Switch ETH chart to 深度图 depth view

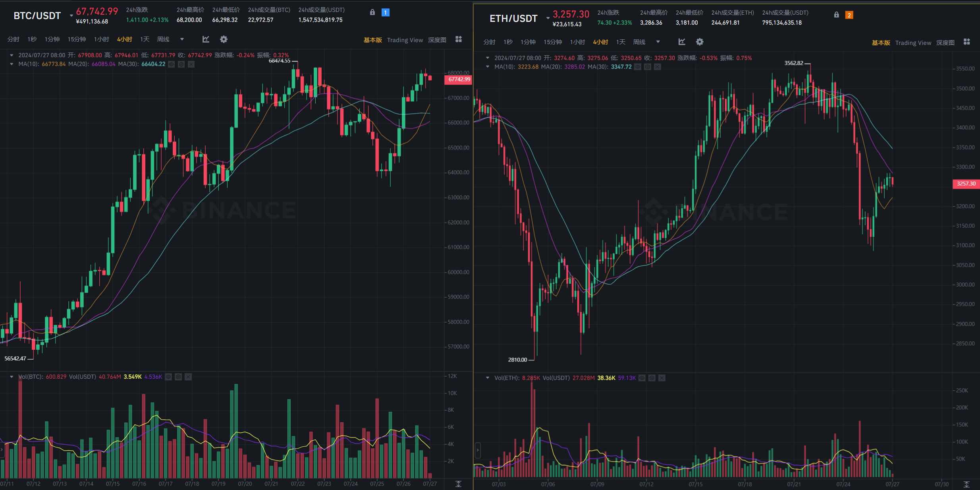click(945, 43)
